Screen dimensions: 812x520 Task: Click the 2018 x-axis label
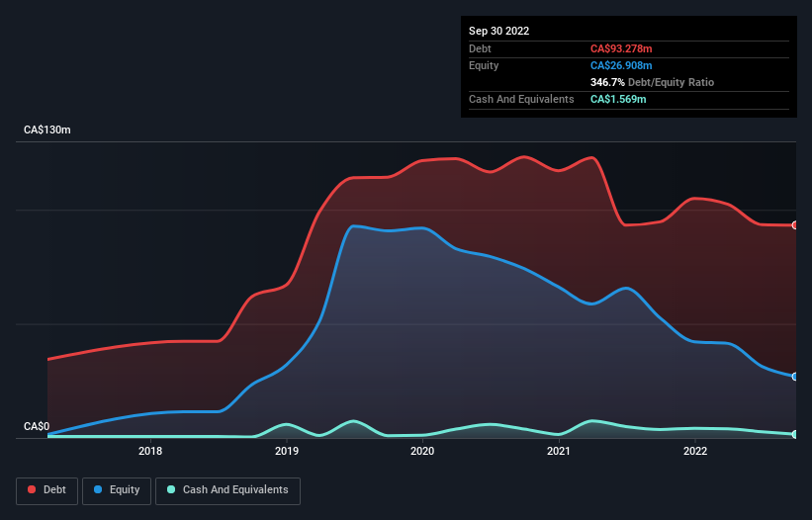click(x=150, y=451)
